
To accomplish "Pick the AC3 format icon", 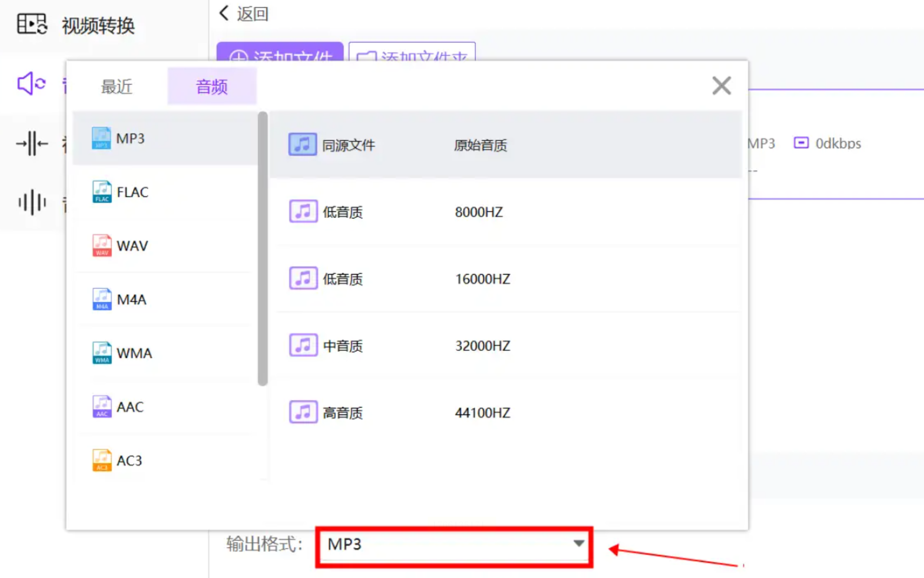I will [x=101, y=460].
